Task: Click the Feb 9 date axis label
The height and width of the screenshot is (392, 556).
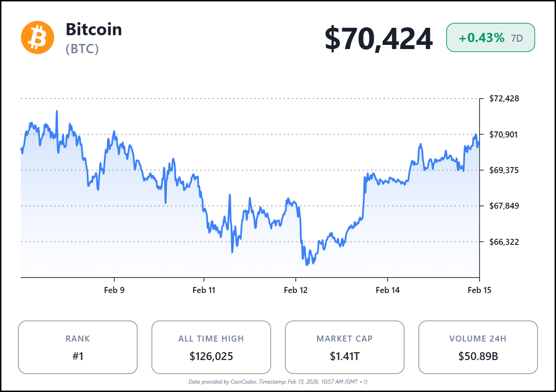Action: point(114,290)
